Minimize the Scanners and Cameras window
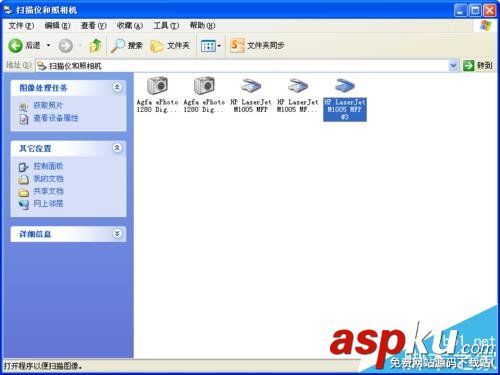Image resolution: width=500 pixels, height=375 pixels. coord(460,11)
